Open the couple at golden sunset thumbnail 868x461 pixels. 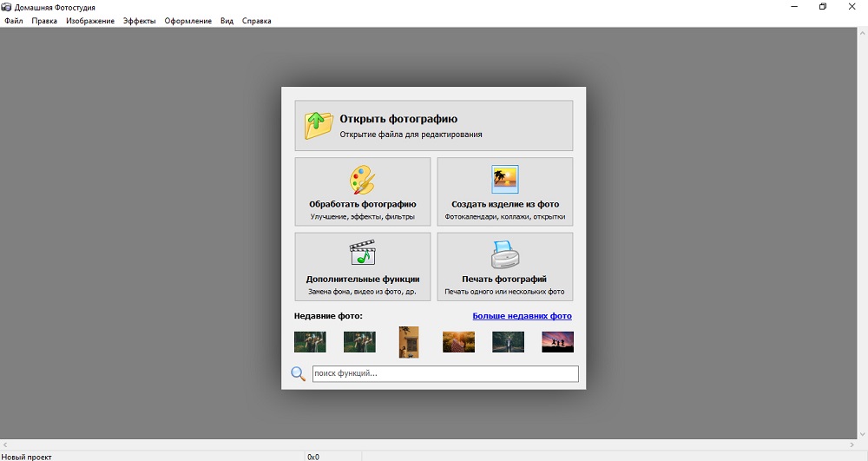458,342
